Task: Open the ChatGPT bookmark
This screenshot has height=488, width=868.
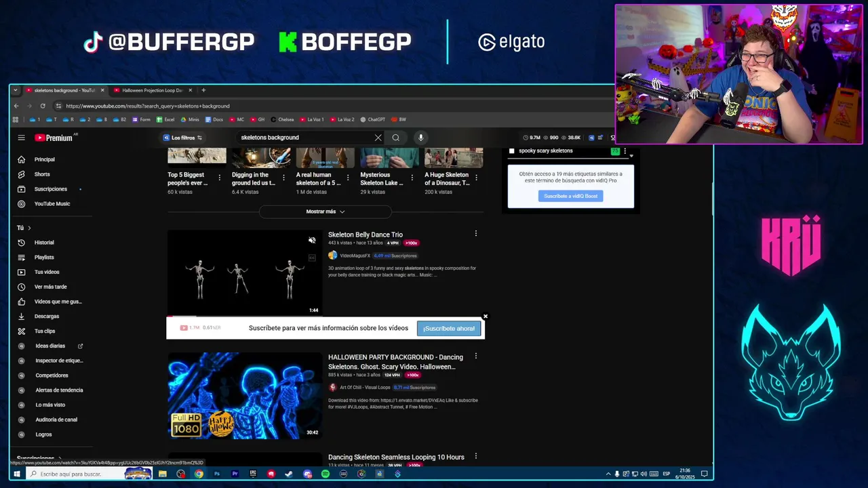Action: tap(372, 119)
